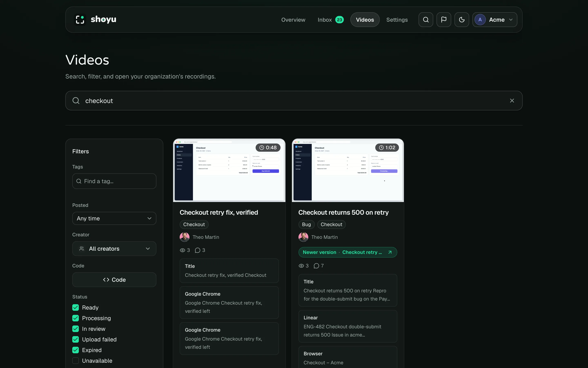
Task: Open the 0:48 video thumbnail
Action: click(229, 170)
